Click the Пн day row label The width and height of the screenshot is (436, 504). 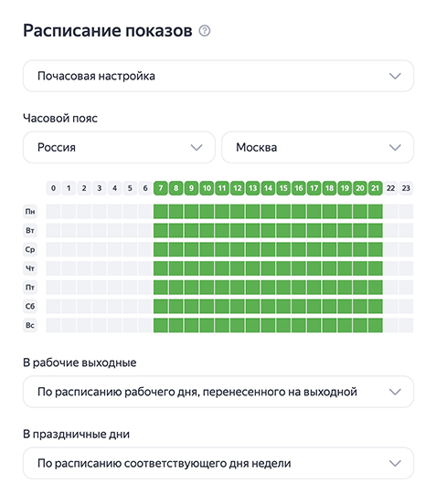coord(30,212)
